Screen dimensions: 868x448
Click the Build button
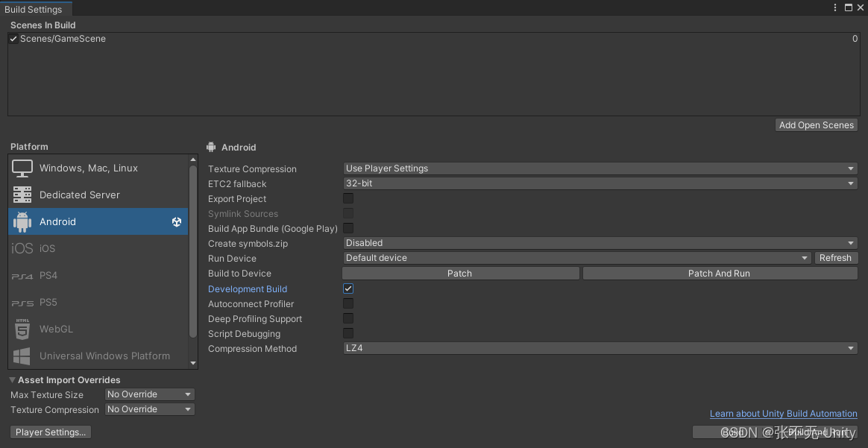pyautogui.click(x=732, y=432)
